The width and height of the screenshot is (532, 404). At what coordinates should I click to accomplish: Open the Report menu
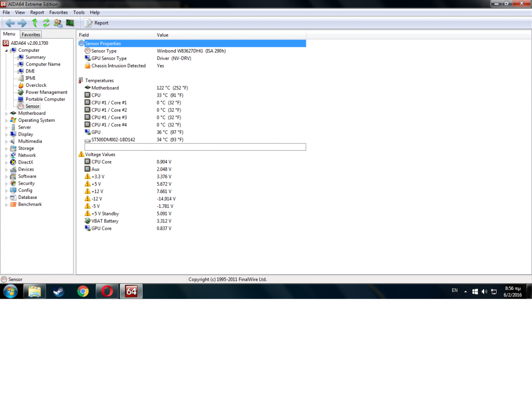point(37,12)
